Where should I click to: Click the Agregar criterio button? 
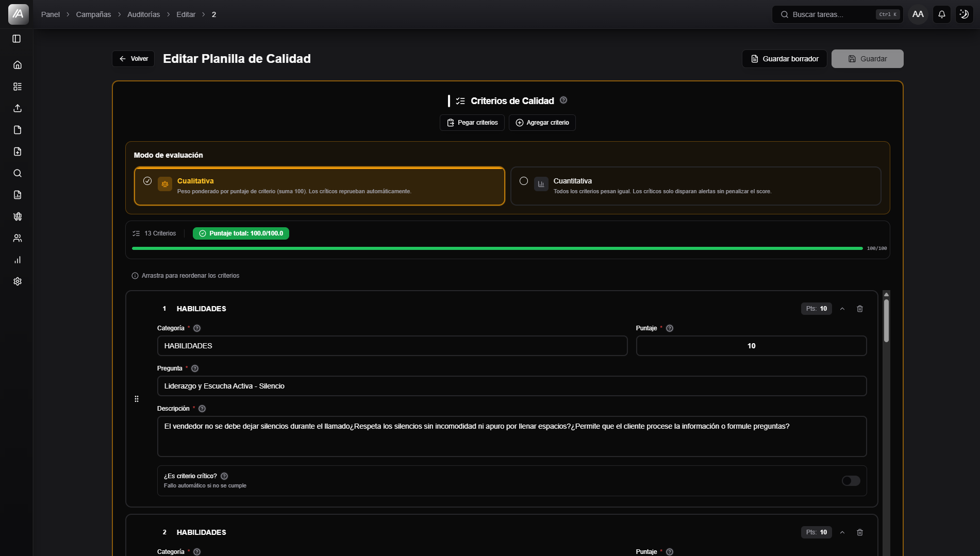click(542, 123)
